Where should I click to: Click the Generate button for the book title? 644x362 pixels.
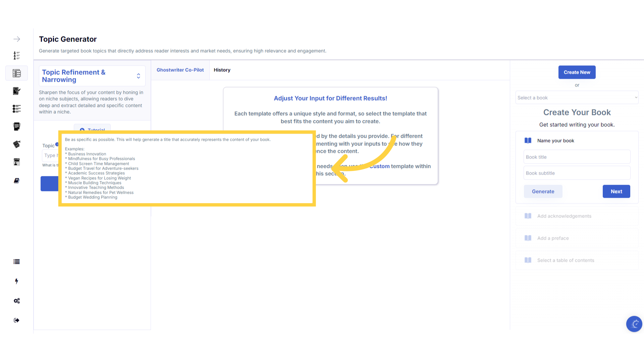click(543, 191)
